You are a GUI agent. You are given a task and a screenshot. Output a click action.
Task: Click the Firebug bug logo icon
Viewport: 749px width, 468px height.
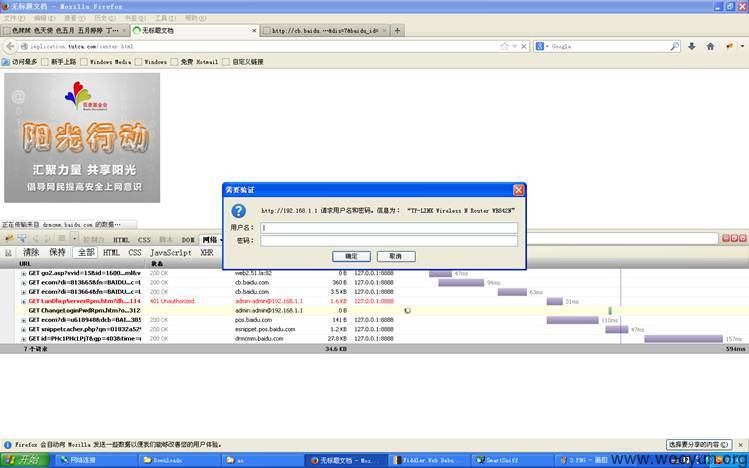pyautogui.click(x=9, y=238)
